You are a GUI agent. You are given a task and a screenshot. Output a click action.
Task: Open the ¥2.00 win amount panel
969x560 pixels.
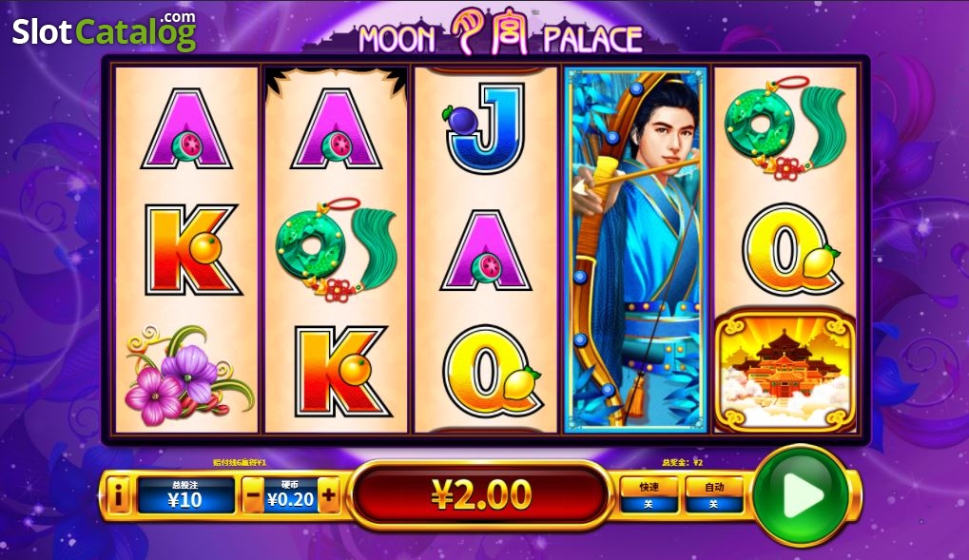point(481,495)
